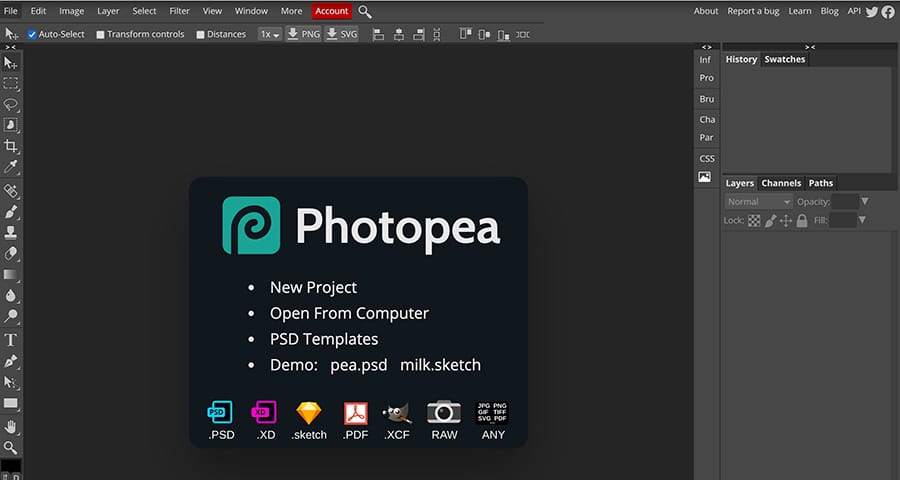This screenshot has width=900, height=480.
Task: Select the Eraser tool
Action: [x=10, y=253]
